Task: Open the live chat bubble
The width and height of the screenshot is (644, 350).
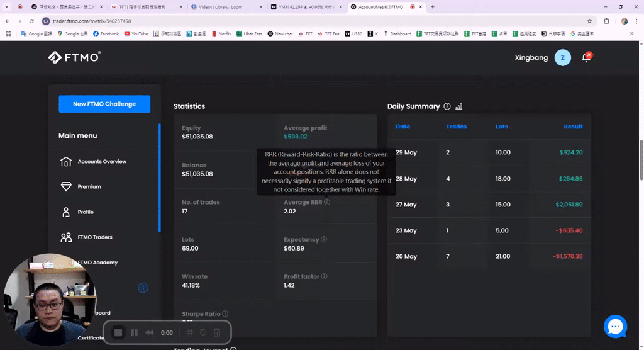Action: 615,327
